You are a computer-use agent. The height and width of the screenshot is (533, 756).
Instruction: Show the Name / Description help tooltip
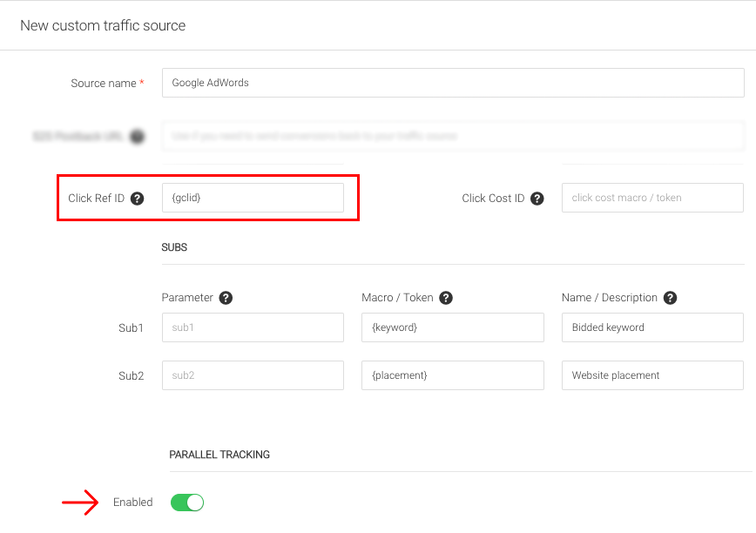click(670, 298)
